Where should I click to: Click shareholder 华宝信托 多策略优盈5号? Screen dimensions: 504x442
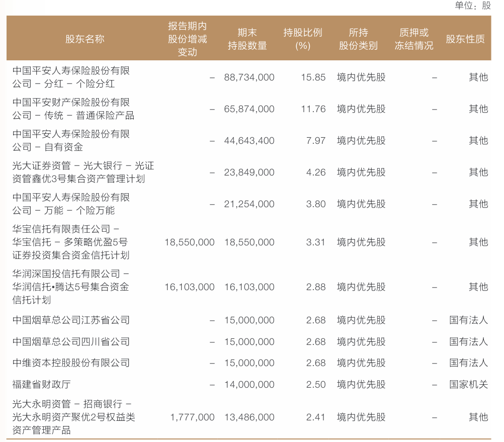coord(71,242)
